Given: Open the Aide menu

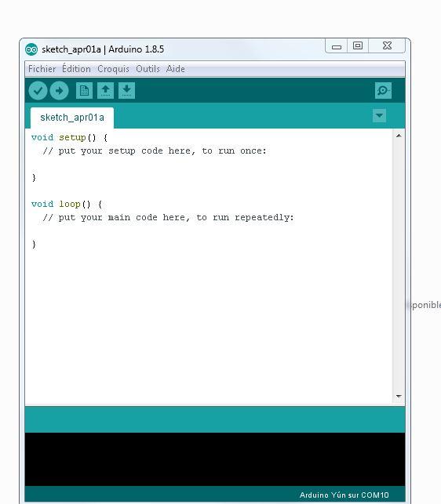Looking at the screenshot, I should click(176, 69).
